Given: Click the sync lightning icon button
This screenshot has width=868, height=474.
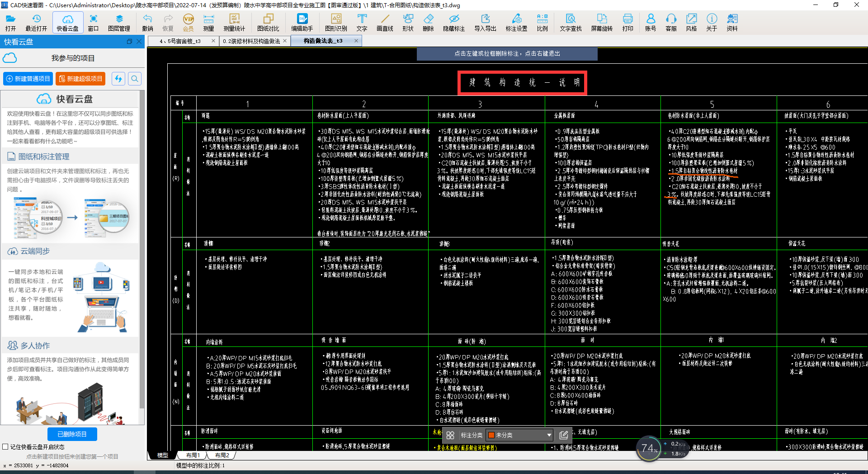Looking at the screenshot, I should (118, 79).
